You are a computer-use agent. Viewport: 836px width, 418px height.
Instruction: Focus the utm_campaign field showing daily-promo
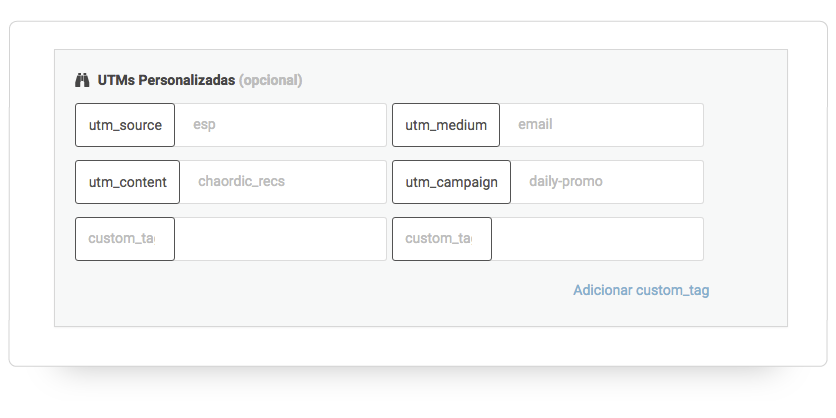(x=607, y=182)
